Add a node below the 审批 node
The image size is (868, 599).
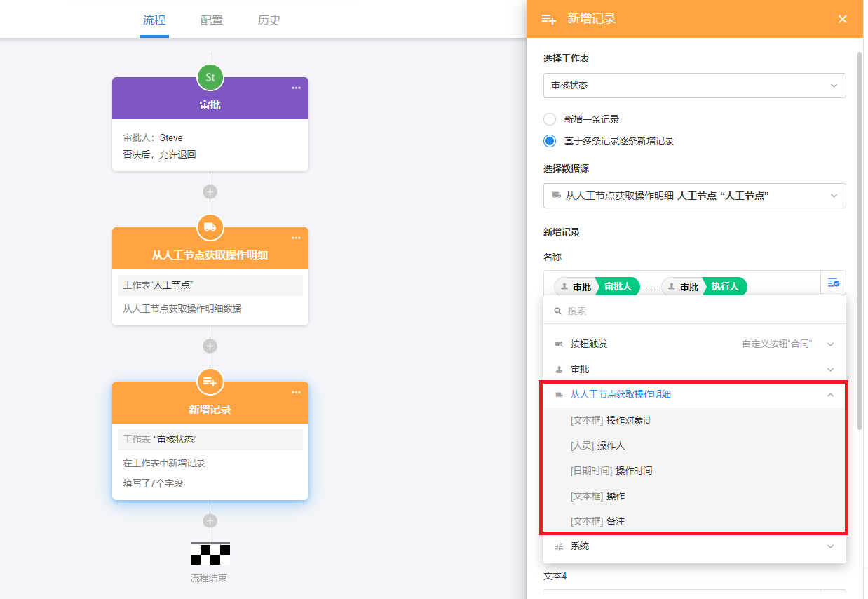point(210,191)
